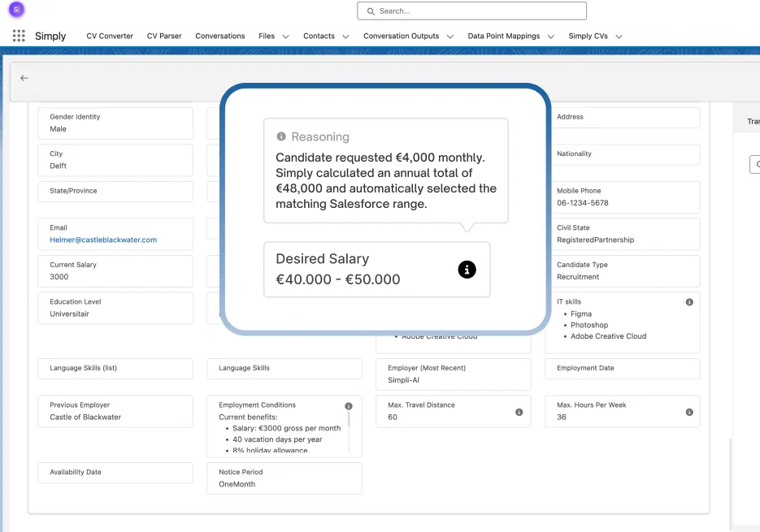Image resolution: width=760 pixels, height=532 pixels.
Task: Click the Gender Identity value Male
Action: [58, 129]
